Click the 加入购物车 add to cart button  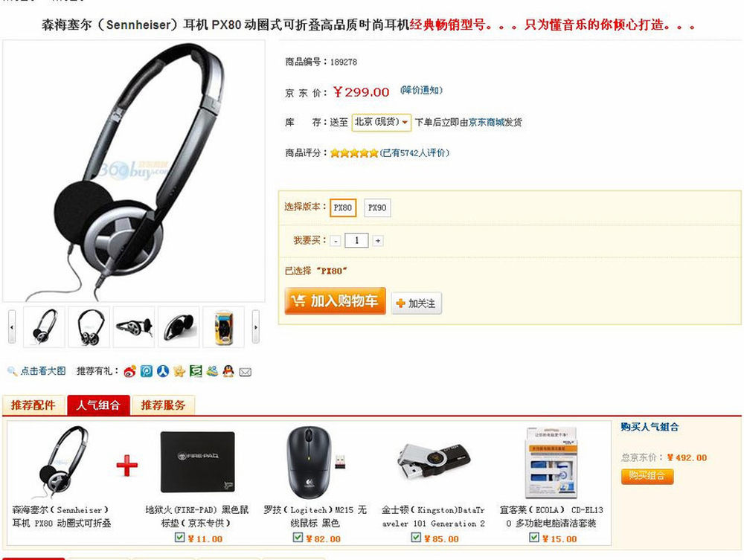(335, 301)
